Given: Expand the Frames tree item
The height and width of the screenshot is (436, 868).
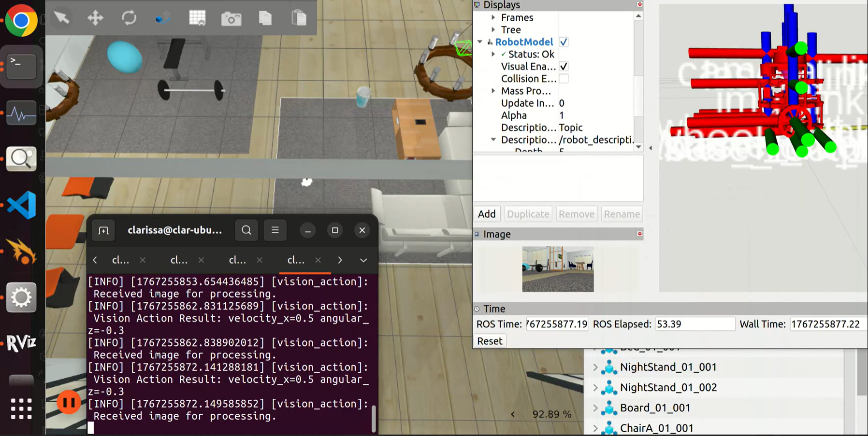Looking at the screenshot, I should click(493, 17).
